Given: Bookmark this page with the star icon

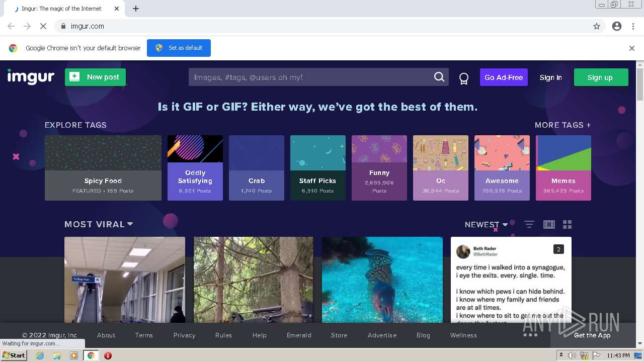Looking at the screenshot, I should tap(597, 26).
